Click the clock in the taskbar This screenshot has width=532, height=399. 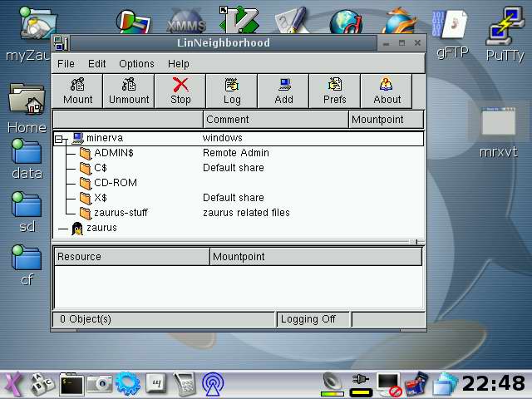point(493,383)
